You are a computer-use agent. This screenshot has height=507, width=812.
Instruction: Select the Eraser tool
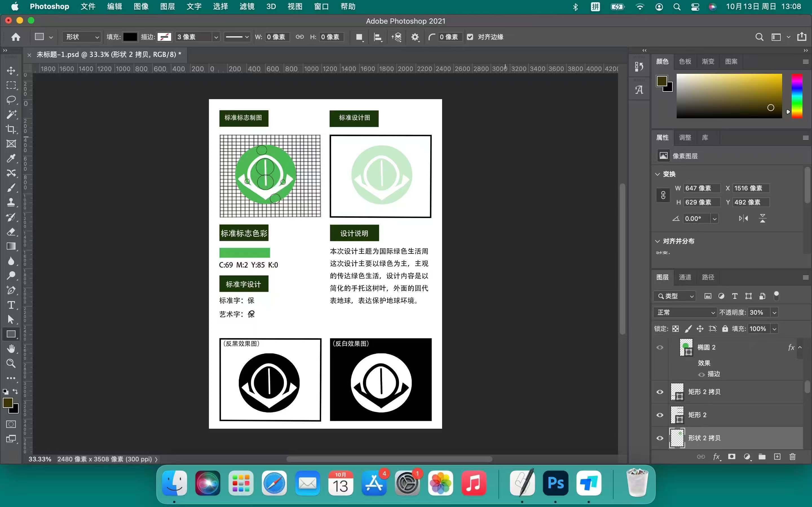[x=11, y=232]
